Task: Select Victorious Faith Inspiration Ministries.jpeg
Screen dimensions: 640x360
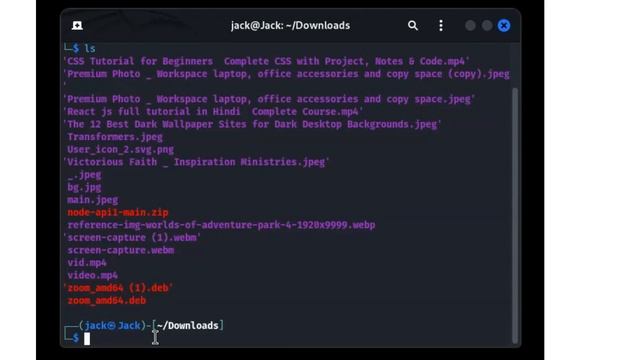Action: pos(196,162)
